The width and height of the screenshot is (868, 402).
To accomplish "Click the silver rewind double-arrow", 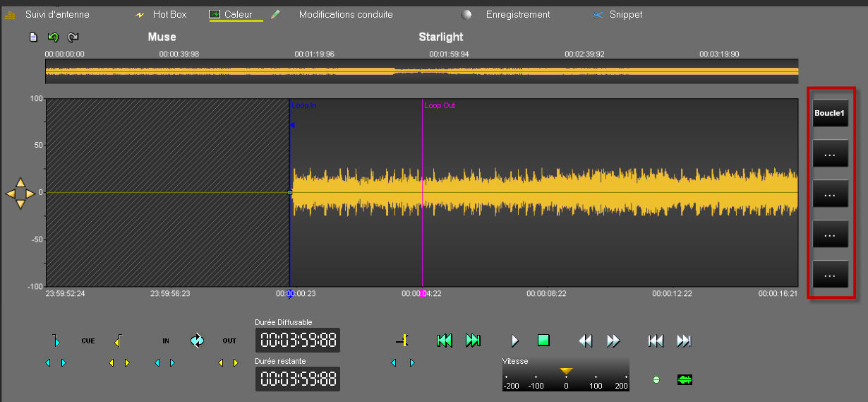I will [585, 341].
